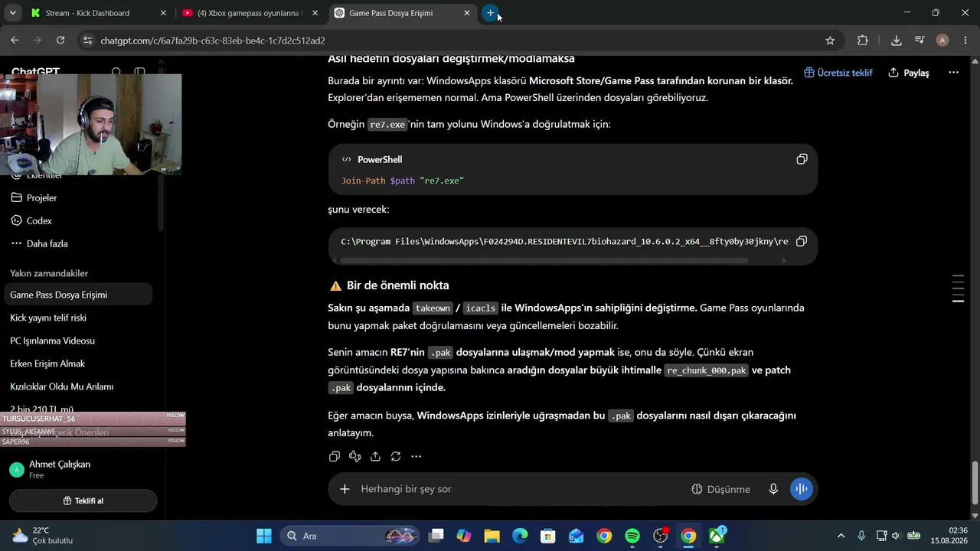Open Chrome profile avatar

point(942,41)
